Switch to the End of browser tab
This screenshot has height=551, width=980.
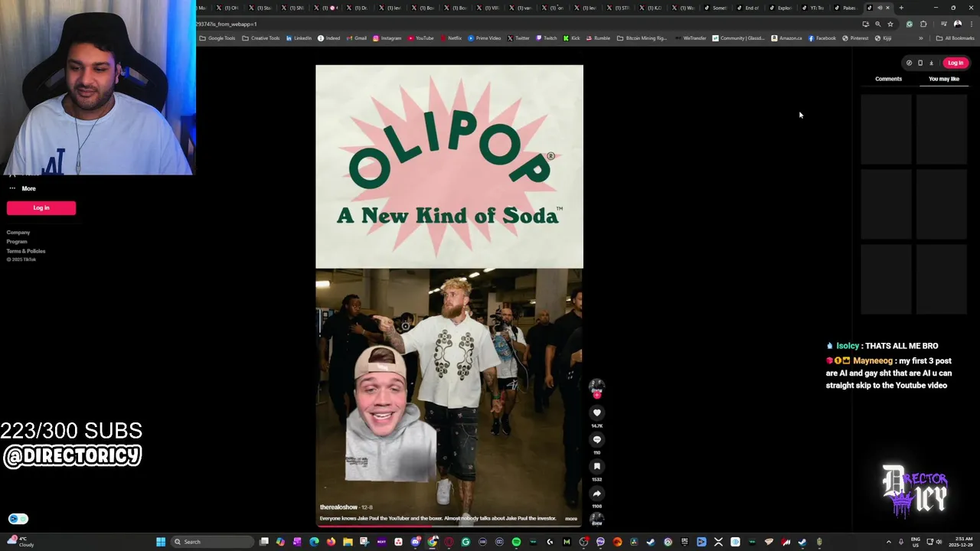[748, 8]
